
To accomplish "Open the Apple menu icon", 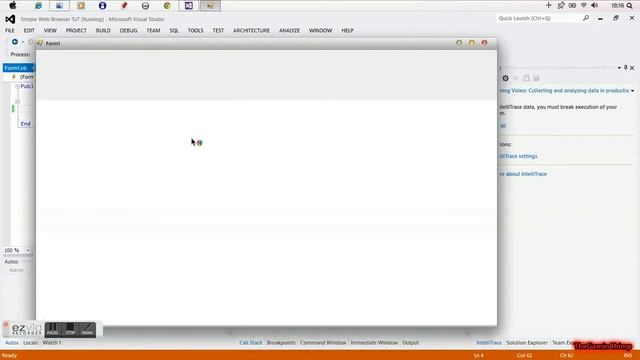I will pyautogui.click(x=13, y=5).
